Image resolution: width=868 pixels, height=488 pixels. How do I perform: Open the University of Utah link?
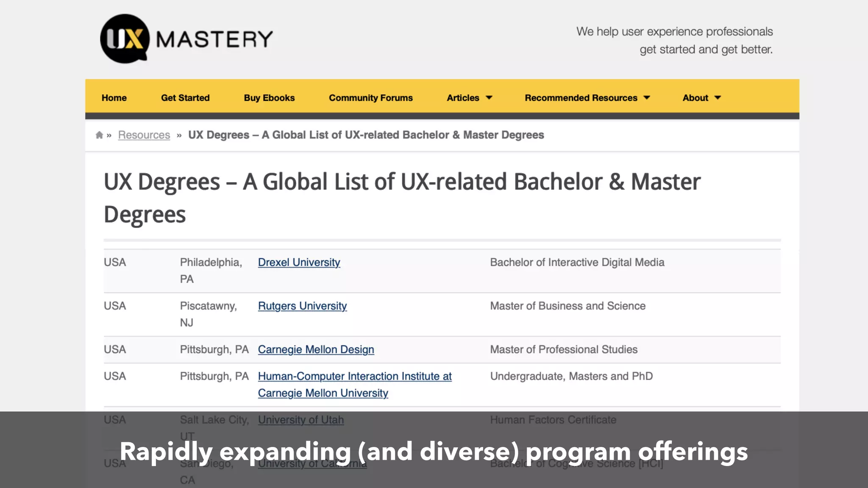tap(301, 420)
